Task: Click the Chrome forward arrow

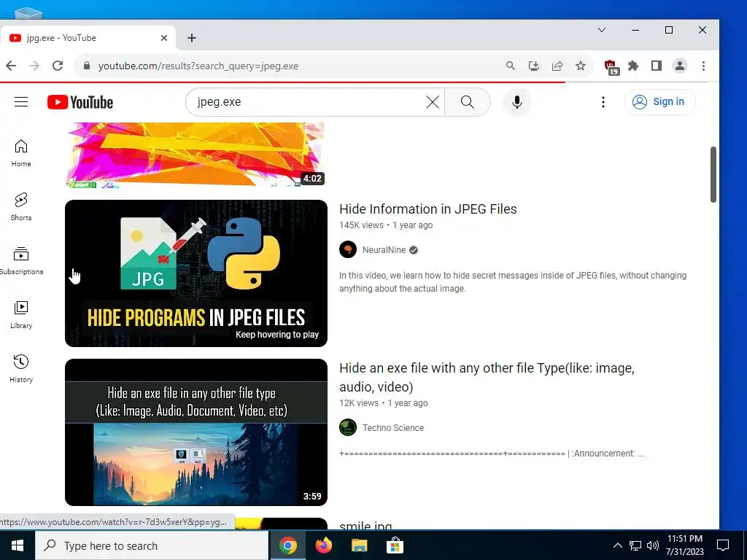Action: tap(34, 66)
